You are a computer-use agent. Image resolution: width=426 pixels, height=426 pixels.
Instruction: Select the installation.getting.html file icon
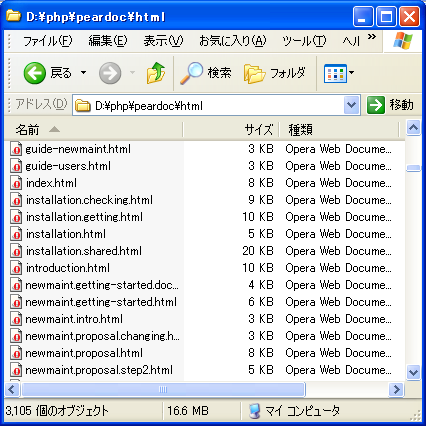[x=16, y=217]
